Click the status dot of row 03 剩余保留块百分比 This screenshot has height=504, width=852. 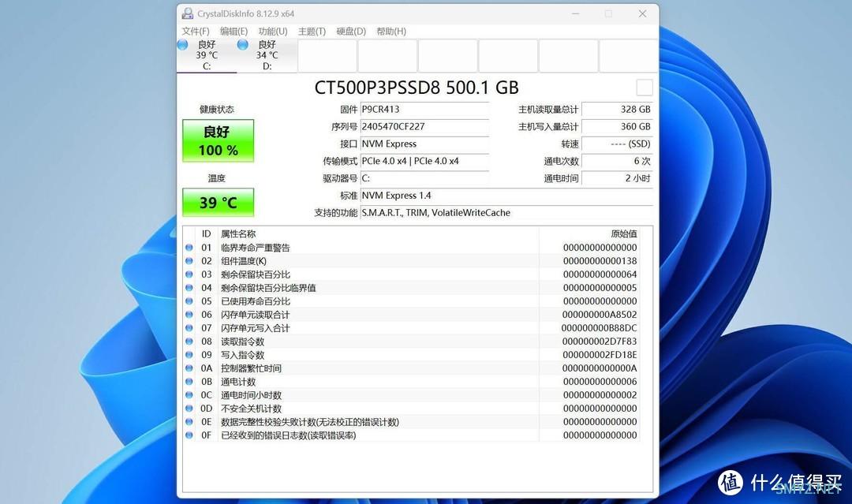pos(189,274)
